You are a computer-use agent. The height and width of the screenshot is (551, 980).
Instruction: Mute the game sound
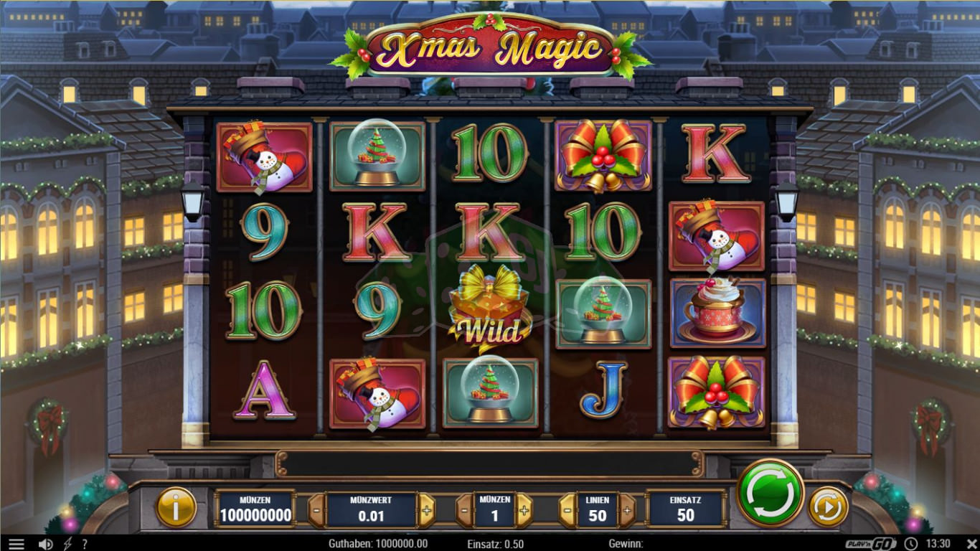click(45, 544)
